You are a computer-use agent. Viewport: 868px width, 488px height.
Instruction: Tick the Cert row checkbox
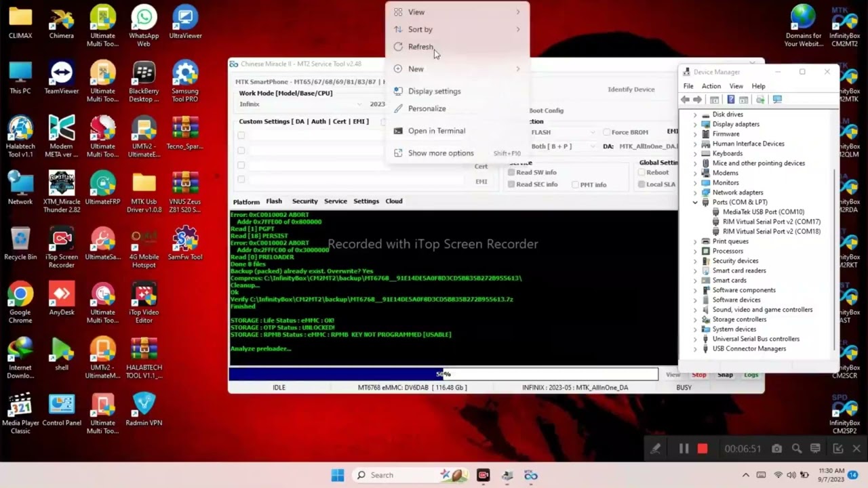pyautogui.click(x=241, y=165)
